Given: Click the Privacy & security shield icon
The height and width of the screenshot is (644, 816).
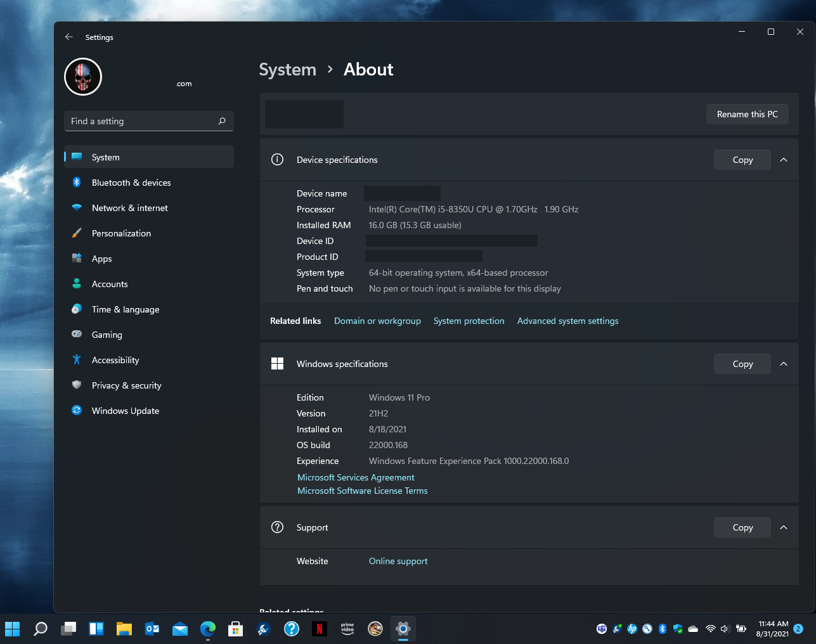Looking at the screenshot, I should [x=77, y=385].
